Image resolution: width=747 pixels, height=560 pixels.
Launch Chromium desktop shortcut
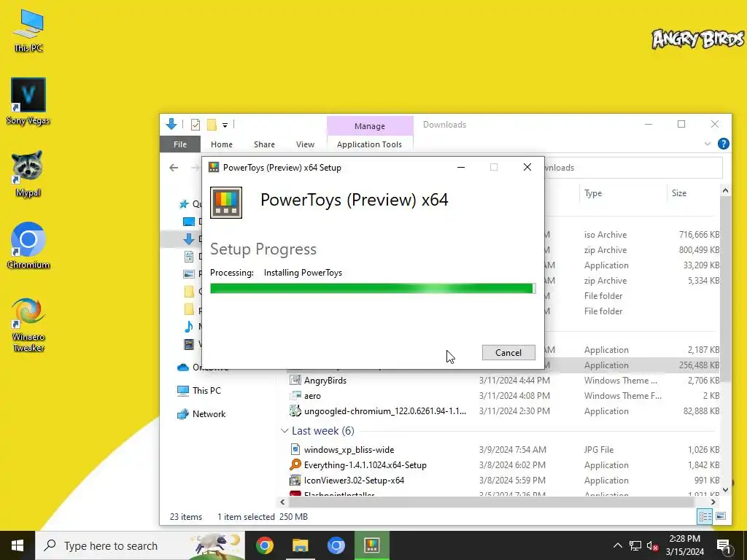pos(28,246)
